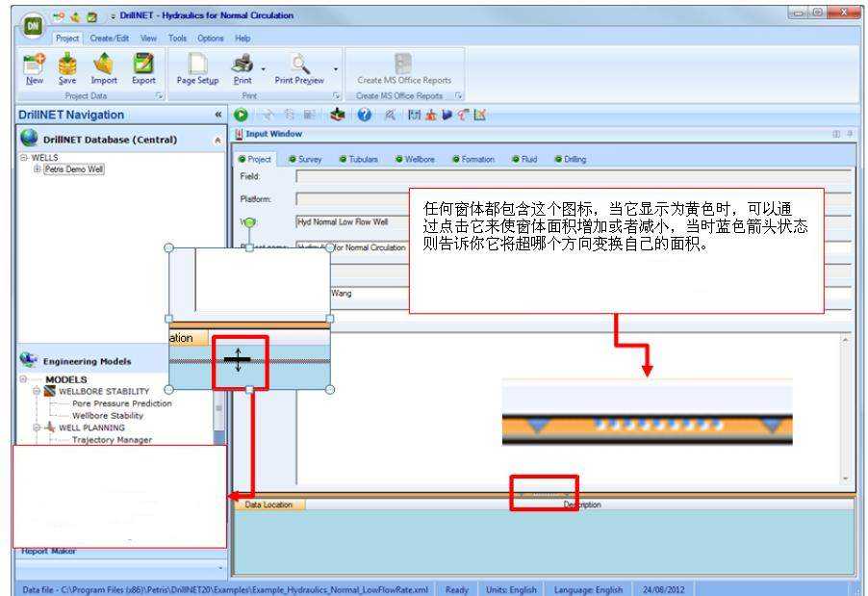
Task: Click the blue Help question mark icon
Action: click(x=365, y=115)
